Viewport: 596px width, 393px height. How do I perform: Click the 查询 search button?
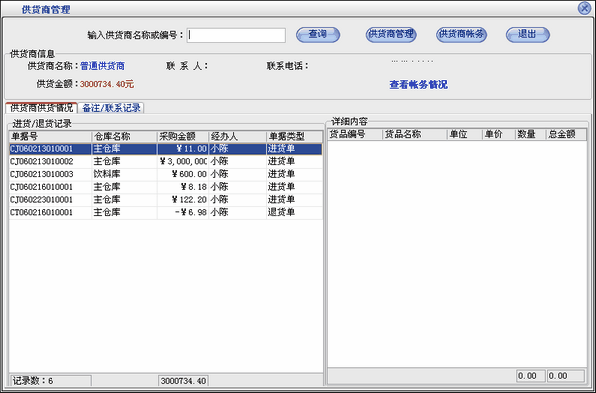pyautogui.click(x=318, y=35)
